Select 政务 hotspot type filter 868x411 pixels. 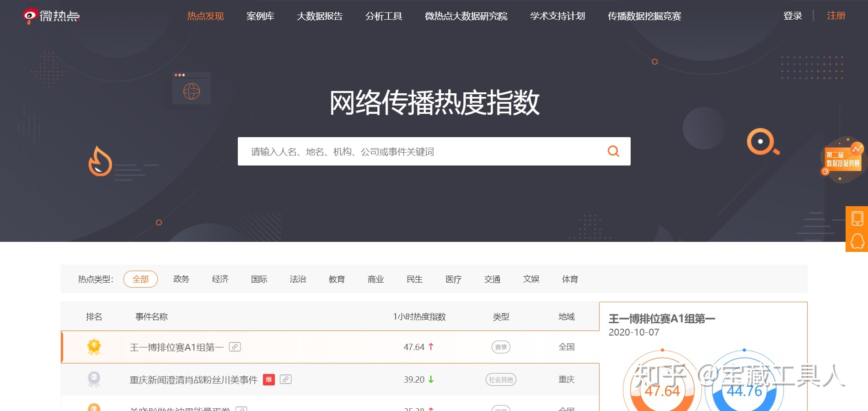(181, 279)
